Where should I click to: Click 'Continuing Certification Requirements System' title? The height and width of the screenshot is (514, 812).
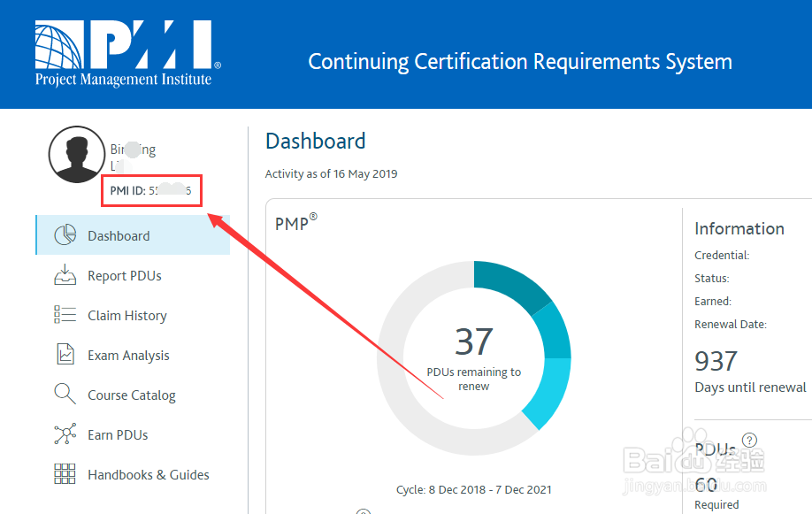(x=520, y=62)
